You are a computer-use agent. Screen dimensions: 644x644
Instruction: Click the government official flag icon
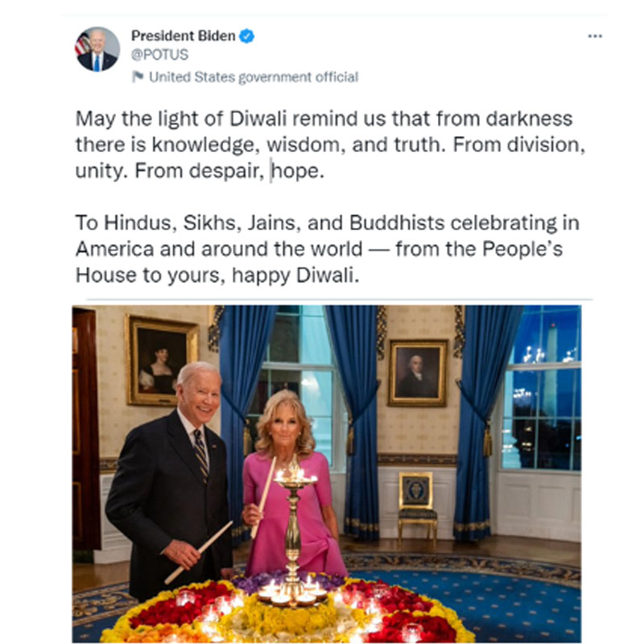click(x=138, y=76)
